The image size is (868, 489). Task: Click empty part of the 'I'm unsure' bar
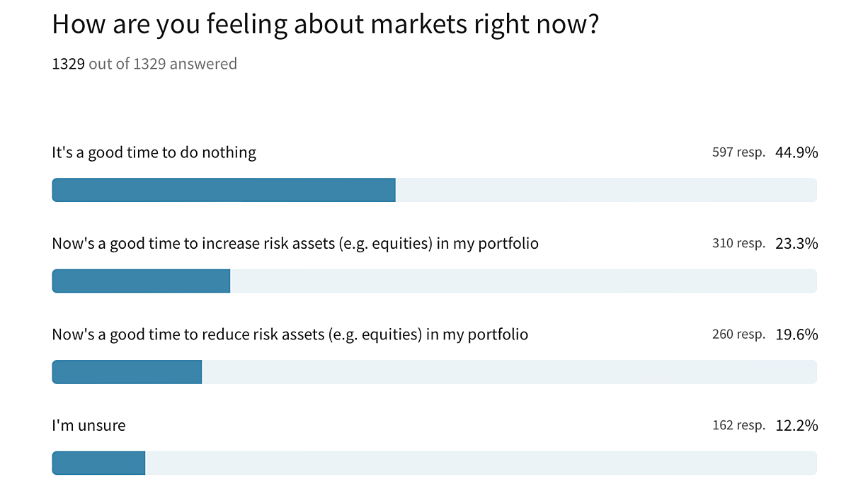coord(481,463)
